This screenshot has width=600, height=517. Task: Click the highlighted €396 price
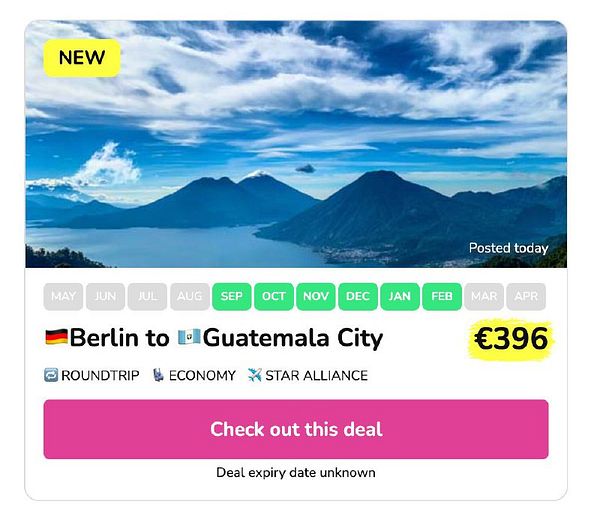[511, 339]
